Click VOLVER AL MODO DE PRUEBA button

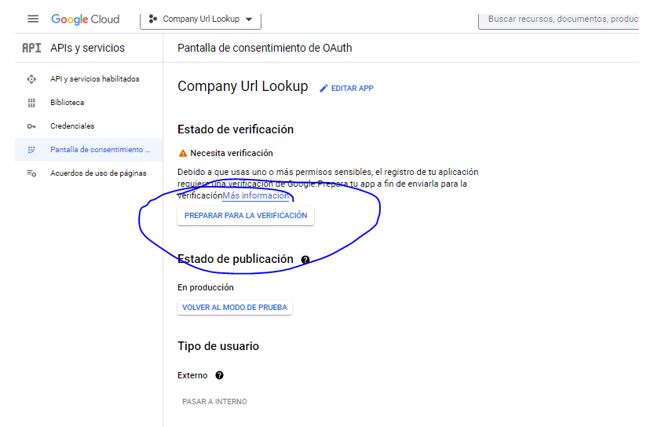click(234, 307)
